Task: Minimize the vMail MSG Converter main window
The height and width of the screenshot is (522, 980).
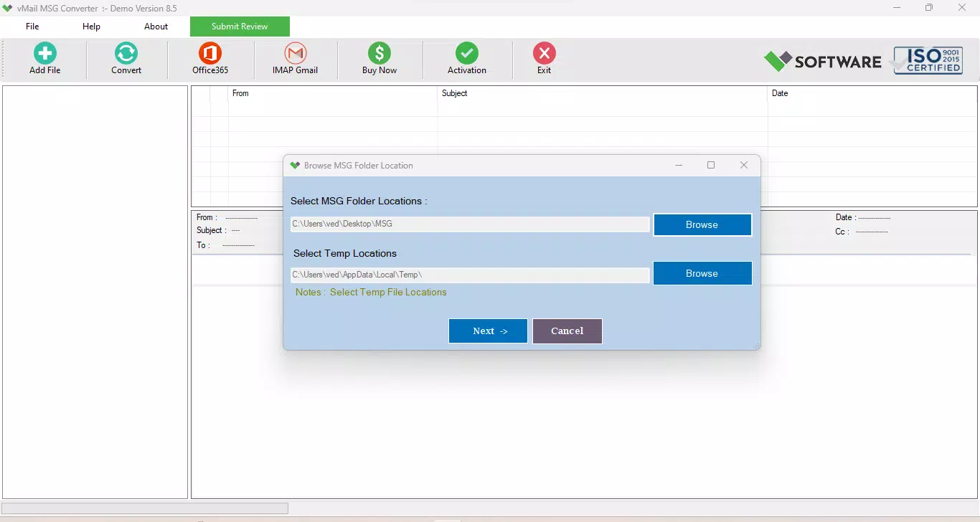Action: coord(897,8)
